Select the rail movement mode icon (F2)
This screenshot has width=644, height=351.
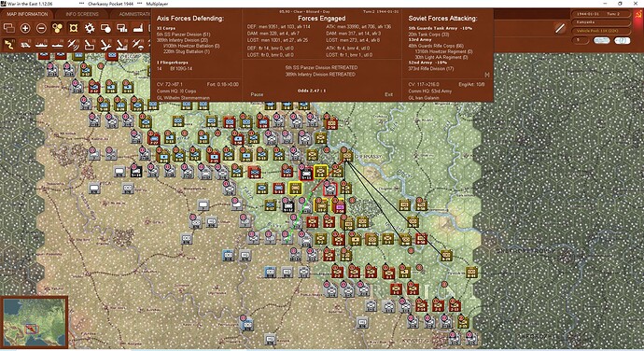25,45
